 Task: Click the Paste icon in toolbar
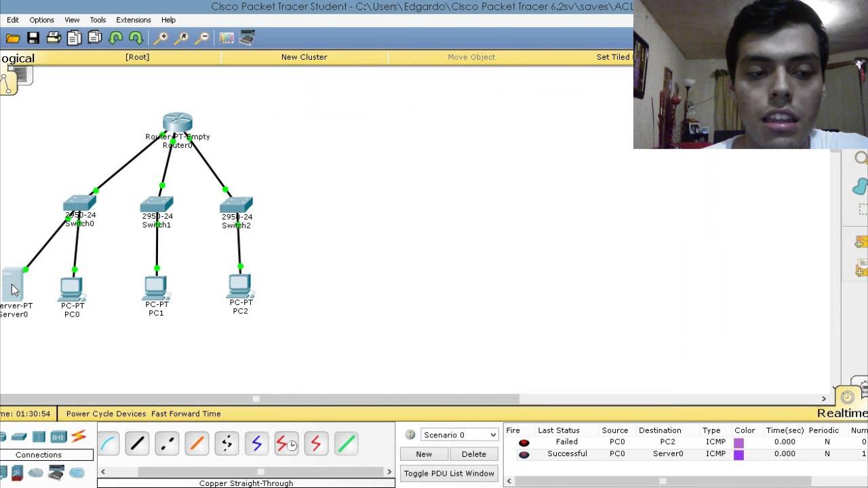[x=95, y=39]
